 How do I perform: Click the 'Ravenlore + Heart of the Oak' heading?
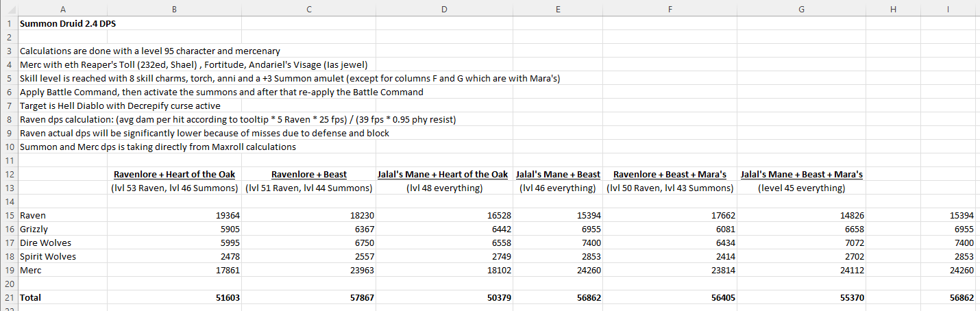[x=174, y=175]
